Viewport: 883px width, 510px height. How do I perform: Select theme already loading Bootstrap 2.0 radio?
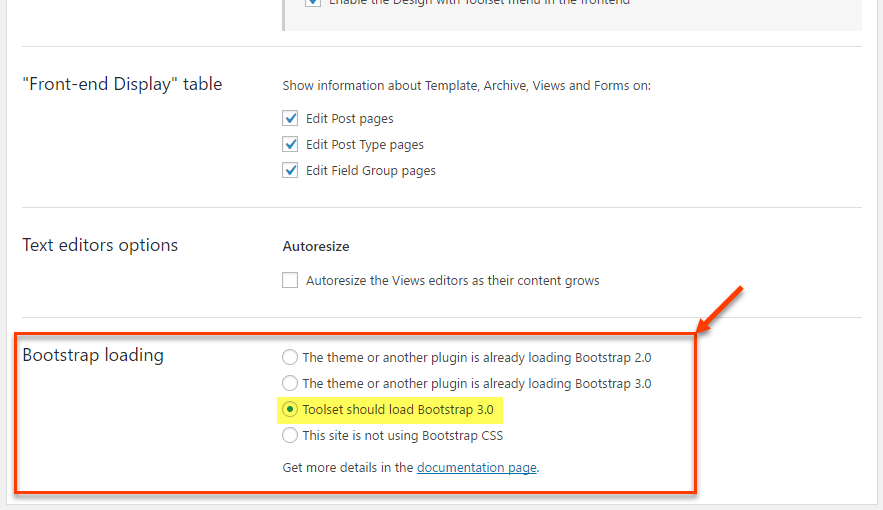click(x=289, y=357)
